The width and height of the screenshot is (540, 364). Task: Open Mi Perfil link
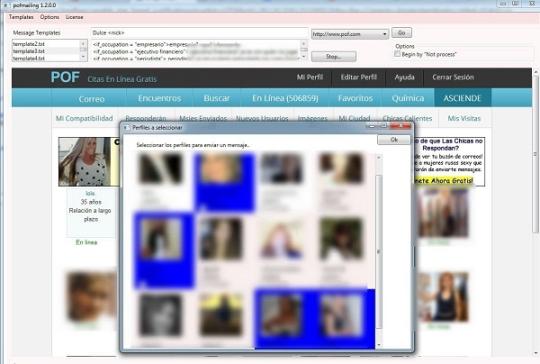(310, 77)
